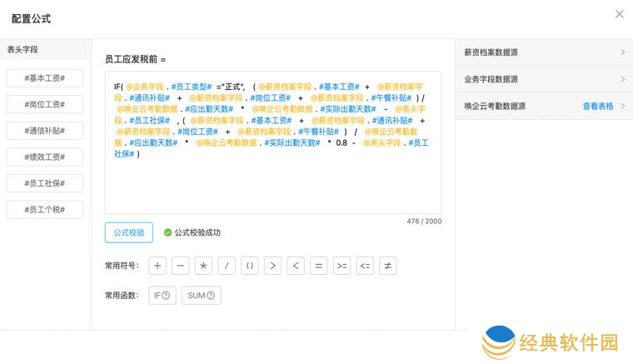Click inside the formula editor text area
The image size is (633, 364).
pos(273,187)
